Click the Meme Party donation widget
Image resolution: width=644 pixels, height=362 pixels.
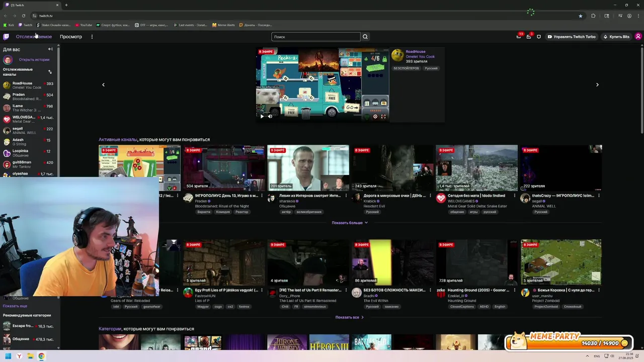point(569,341)
